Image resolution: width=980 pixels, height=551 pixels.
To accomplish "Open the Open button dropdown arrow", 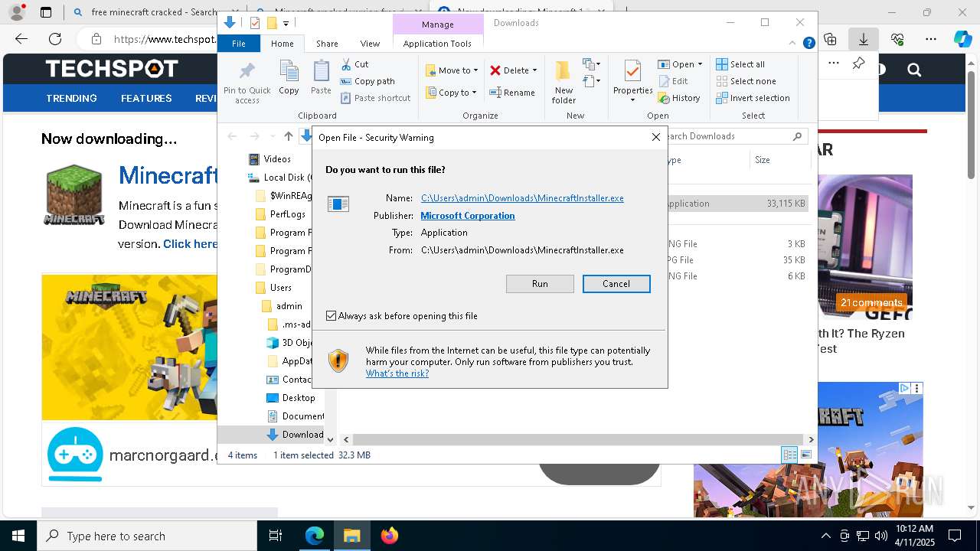I will 700,64.
